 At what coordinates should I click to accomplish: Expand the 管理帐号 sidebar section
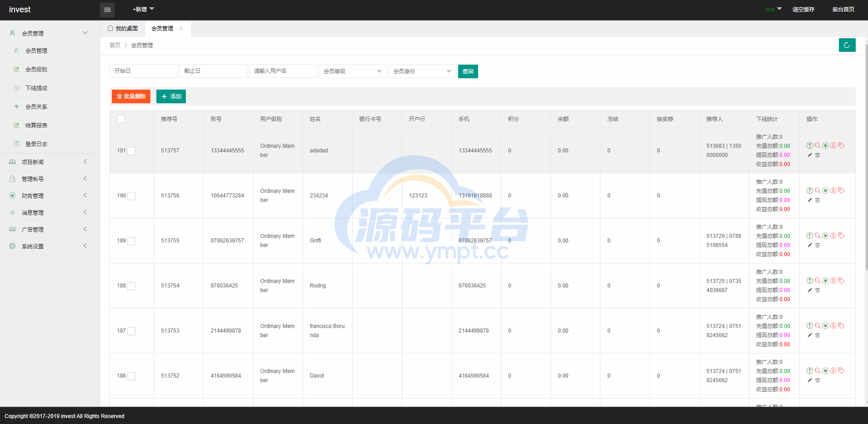pos(50,179)
